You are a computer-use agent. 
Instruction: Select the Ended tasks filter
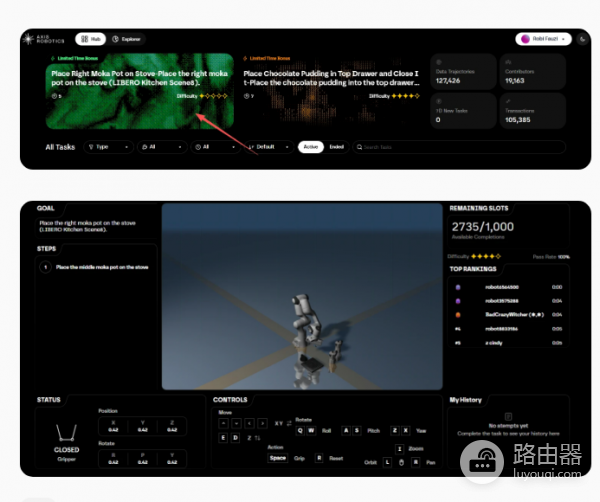tap(337, 147)
